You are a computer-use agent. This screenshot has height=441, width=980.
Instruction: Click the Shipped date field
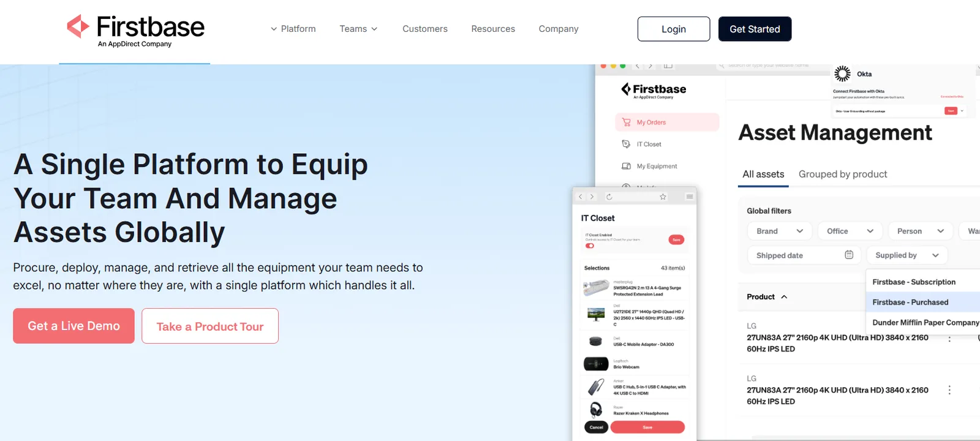[804, 255]
